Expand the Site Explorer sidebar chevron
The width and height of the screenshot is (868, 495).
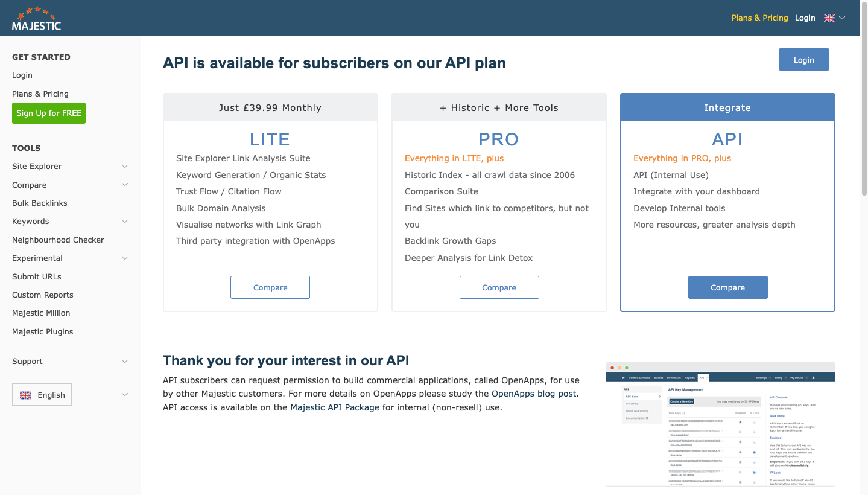pos(125,167)
